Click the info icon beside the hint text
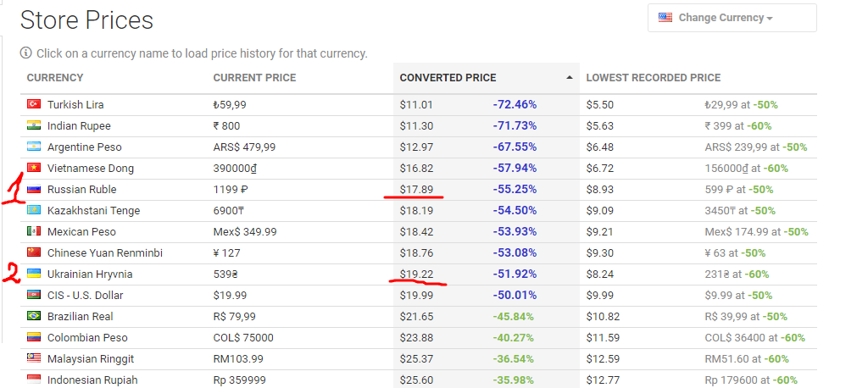The height and width of the screenshot is (388, 868). [25, 53]
